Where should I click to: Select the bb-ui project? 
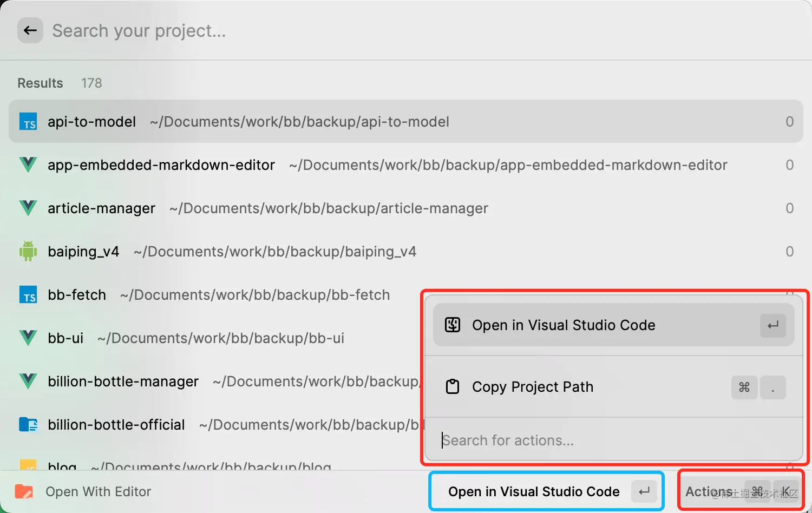click(x=215, y=338)
